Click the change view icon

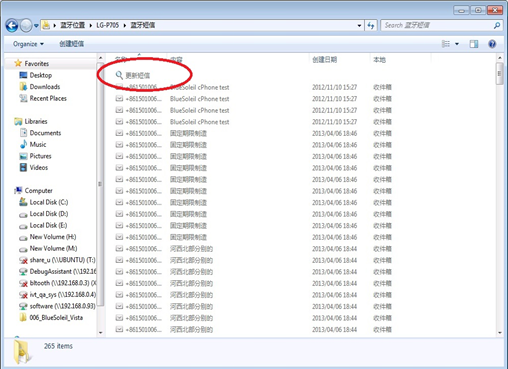[x=446, y=44]
